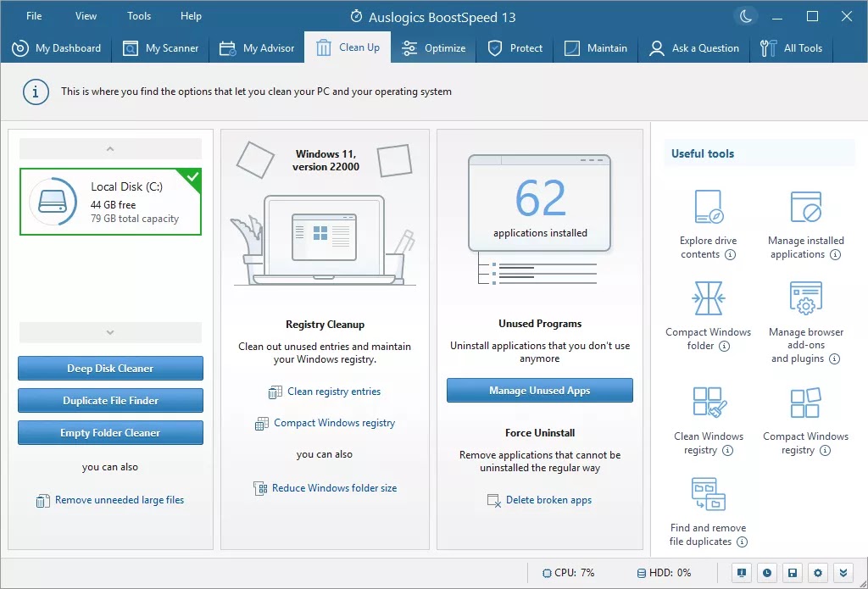
Task: Click info icon beside Compact Windows registry
Action: coord(826,451)
